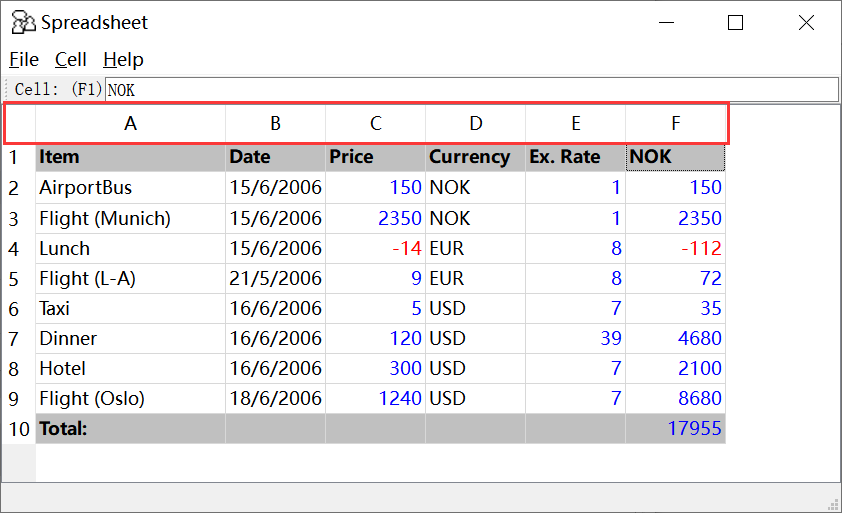Click the Spreadsheet app icon in title bar
The height and width of the screenshot is (513, 842).
(x=23, y=23)
